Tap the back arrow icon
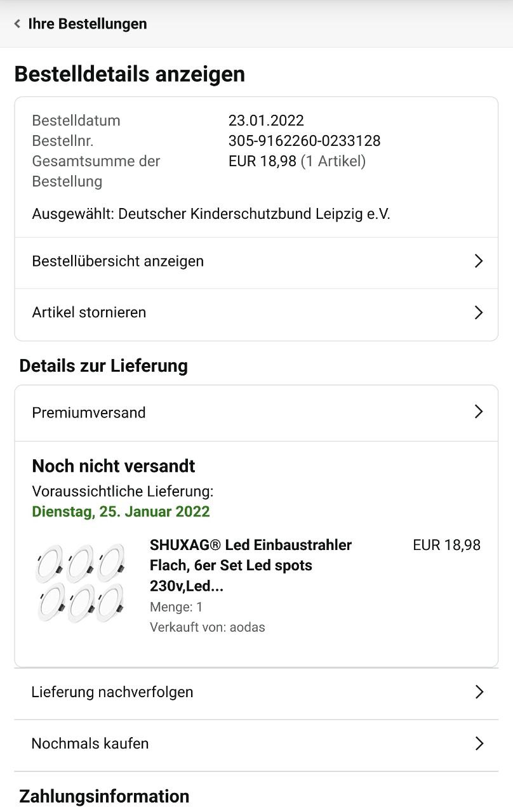513x812 pixels. [17, 24]
